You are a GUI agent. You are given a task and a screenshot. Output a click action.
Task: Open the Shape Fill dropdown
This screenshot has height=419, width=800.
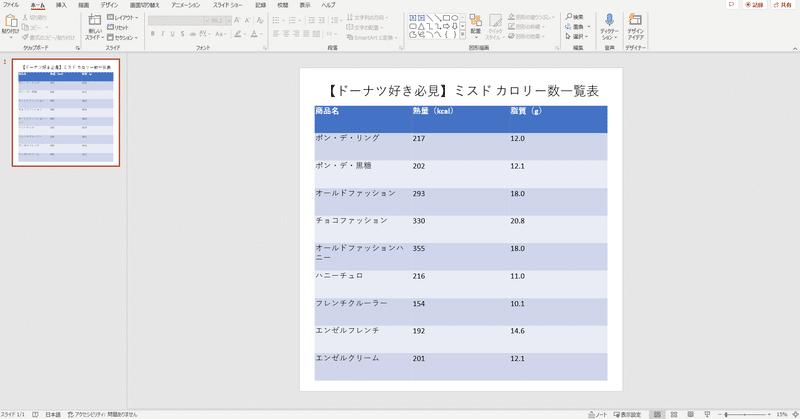coord(531,17)
